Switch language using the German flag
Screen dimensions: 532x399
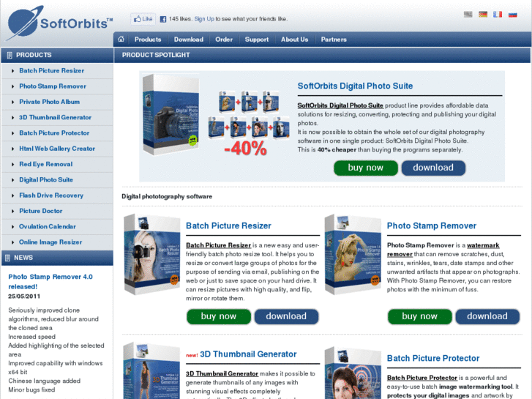pos(483,14)
